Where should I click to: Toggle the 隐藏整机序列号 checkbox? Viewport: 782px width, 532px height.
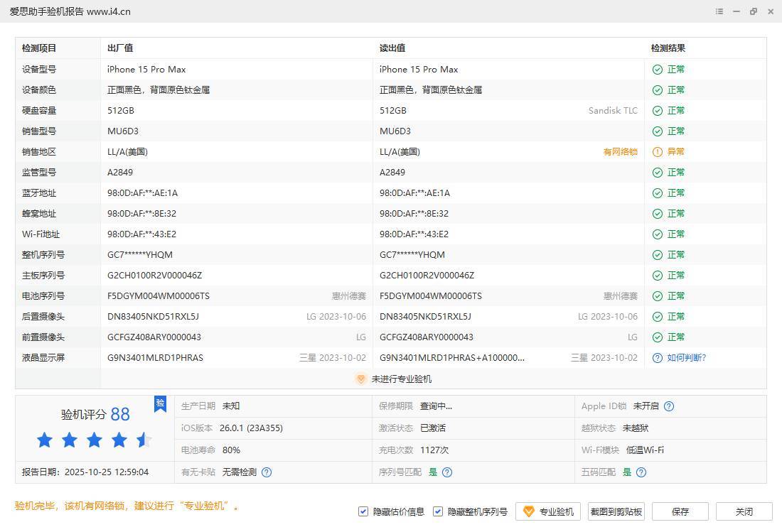click(438, 511)
